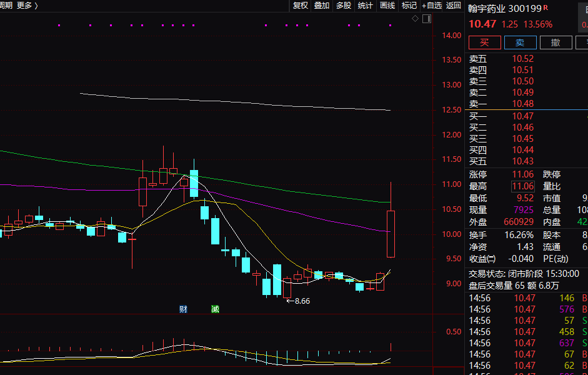This screenshot has height=375, width=588.
Task: Click the R margin-trading badge beside 300199
Action: [546, 7]
